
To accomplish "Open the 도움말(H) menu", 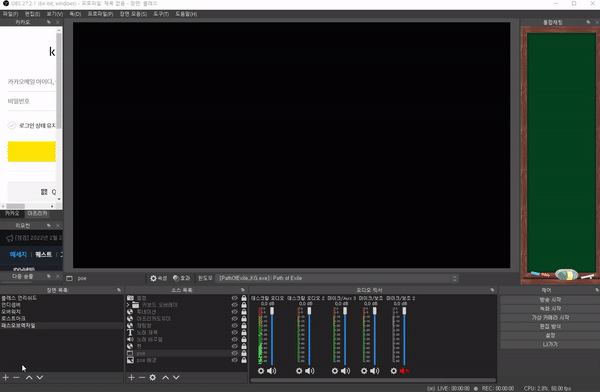I will (x=186, y=14).
